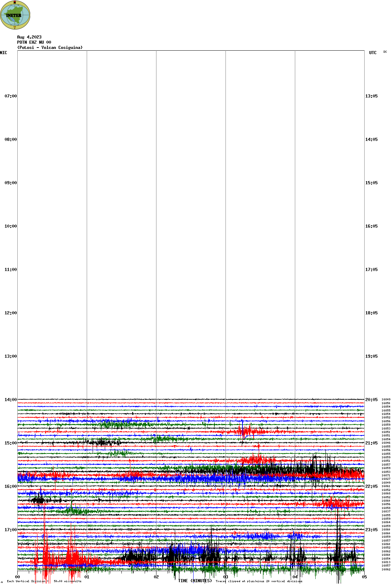Viewport: 392px width, 586px height.
Task: Click the Each Vertical Division scale note
Action: click(x=44, y=581)
